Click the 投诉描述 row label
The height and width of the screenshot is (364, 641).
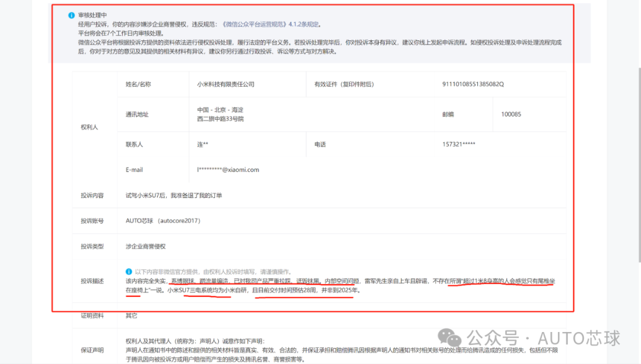click(x=92, y=281)
